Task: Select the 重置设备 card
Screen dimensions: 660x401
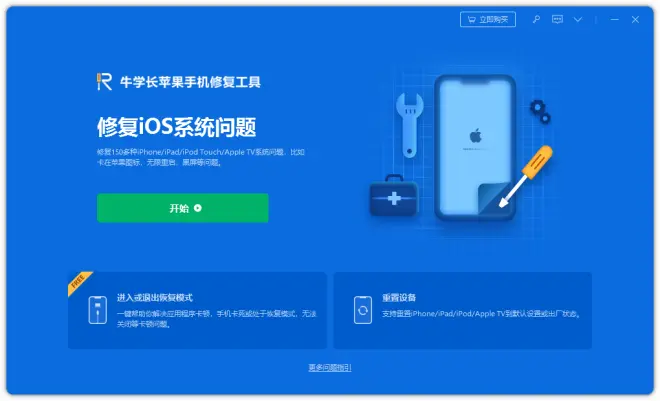Action: tap(463, 310)
